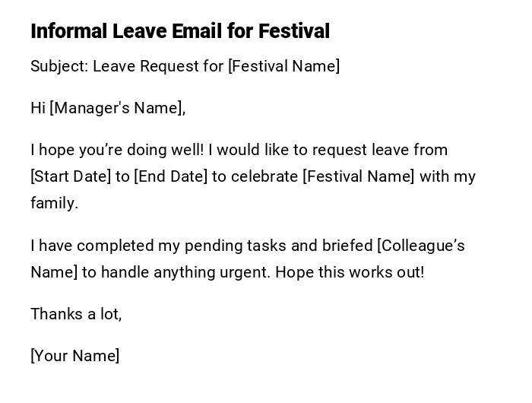Click [Festival Name] placeholder before "with my"
Image resolution: width=532 pixels, height=403 pixels.
pos(359,176)
